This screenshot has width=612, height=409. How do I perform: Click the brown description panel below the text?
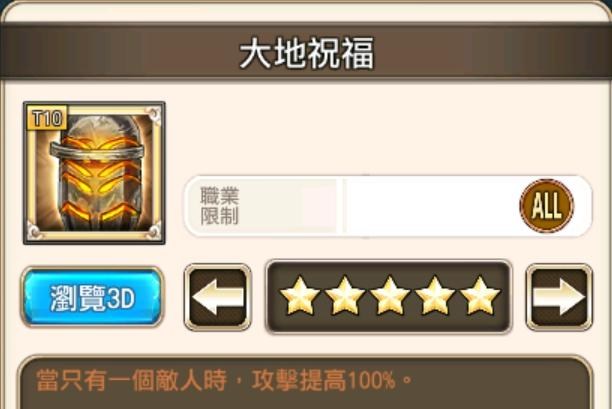(x=306, y=401)
